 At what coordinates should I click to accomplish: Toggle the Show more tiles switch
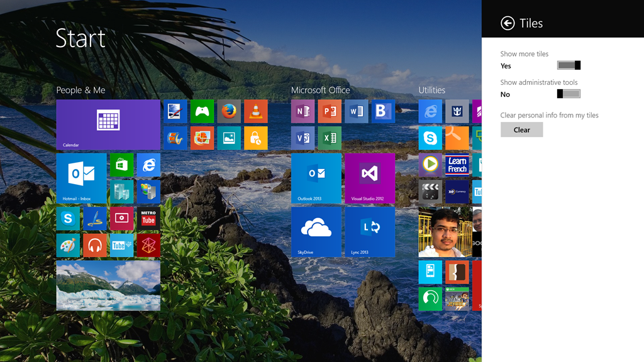coord(569,65)
